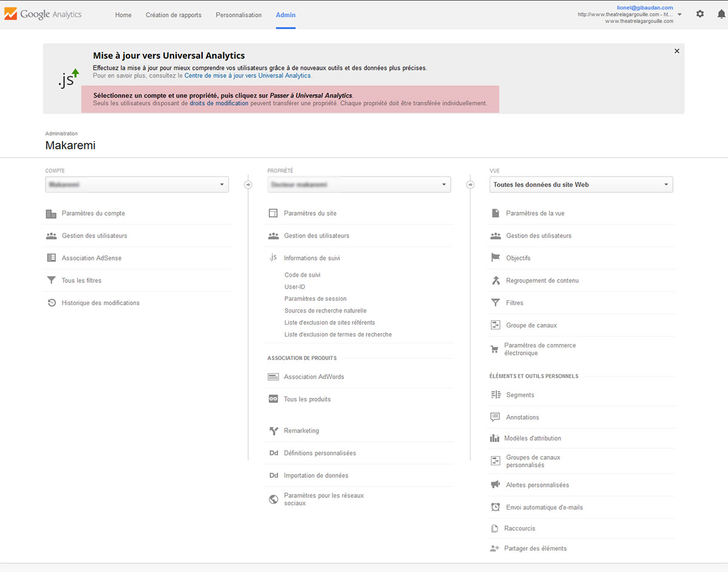Click the lionel@gibaudan.com account email
The image size is (728, 572).
(645, 7)
